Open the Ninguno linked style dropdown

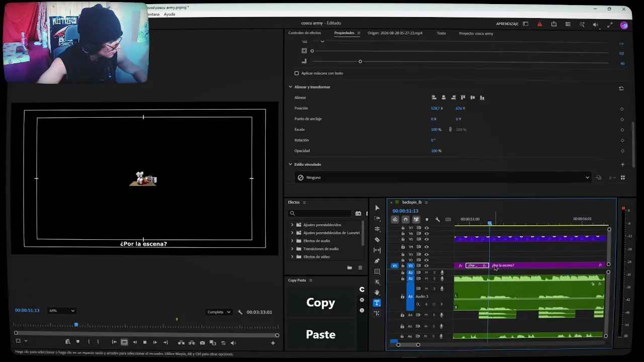point(443,177)
